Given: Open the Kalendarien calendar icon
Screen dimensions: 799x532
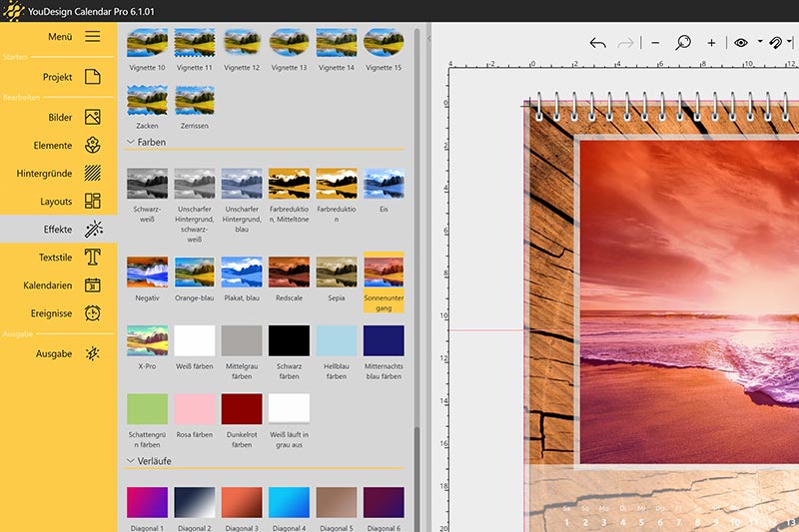Looking at the screenshot, I should coord(92,285).
